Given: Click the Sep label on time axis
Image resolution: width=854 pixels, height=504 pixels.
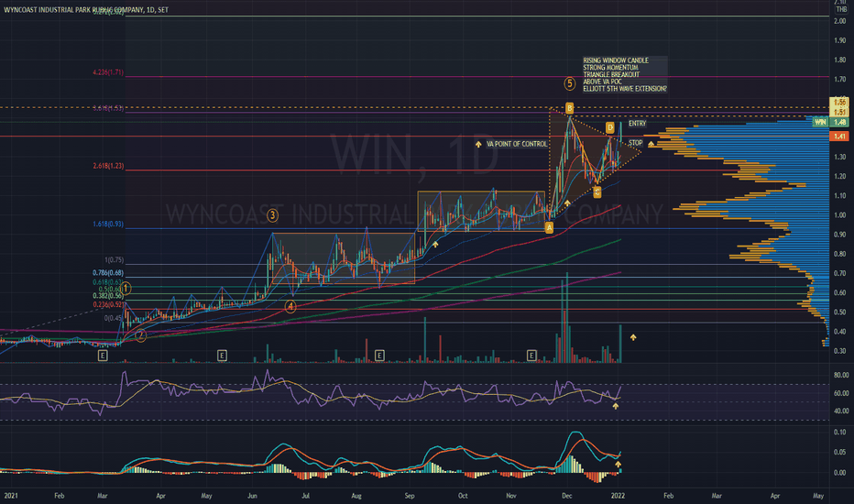Looking at the screenshot, I should click(410, 496).
